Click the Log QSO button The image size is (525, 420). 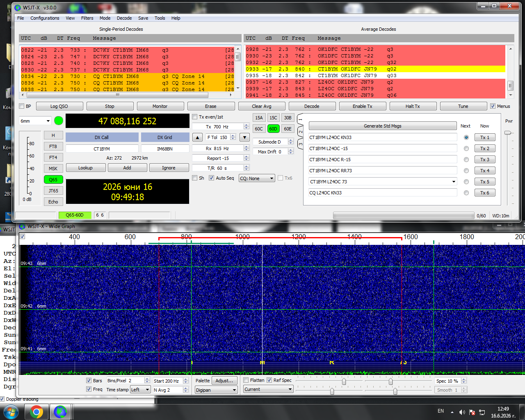[x=59, y=106]
